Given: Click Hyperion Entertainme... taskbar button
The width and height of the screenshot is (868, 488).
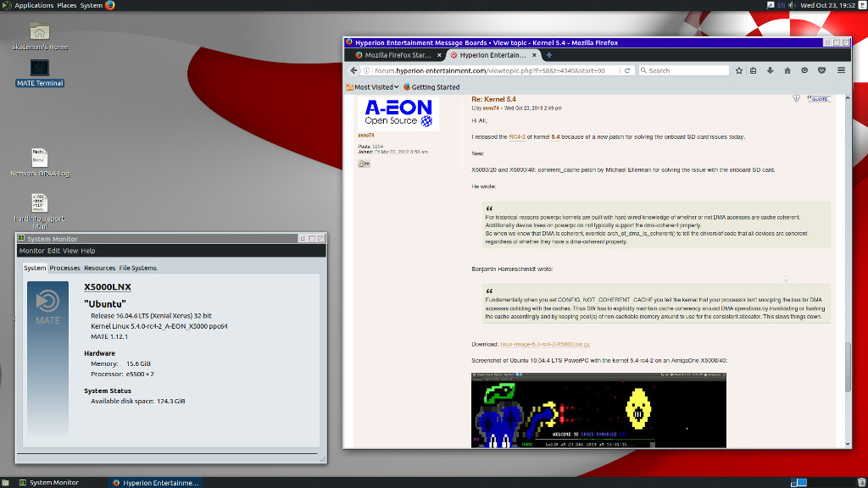Looking at the screenshot, I should pyautogui.click(x=156, y=482).
